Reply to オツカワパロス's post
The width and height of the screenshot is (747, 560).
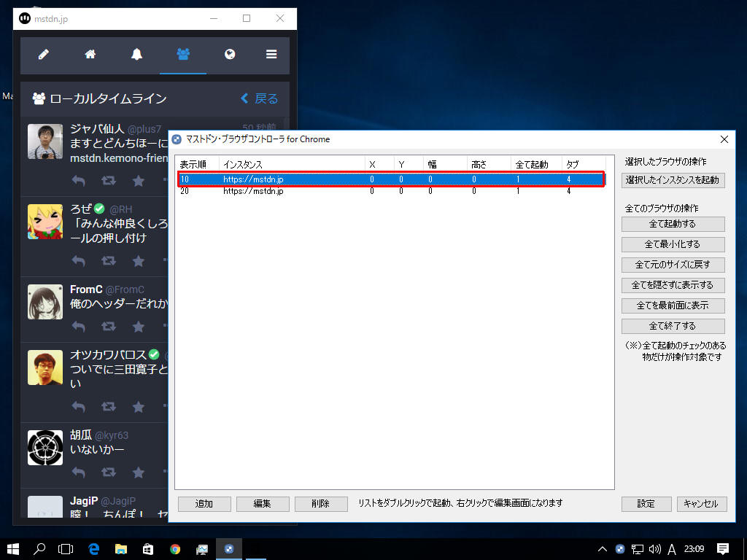click(x=79, y=407)
